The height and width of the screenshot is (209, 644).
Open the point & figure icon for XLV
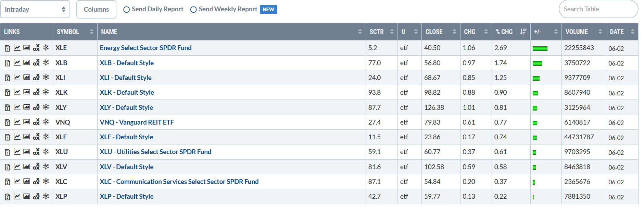pos(36,166)
